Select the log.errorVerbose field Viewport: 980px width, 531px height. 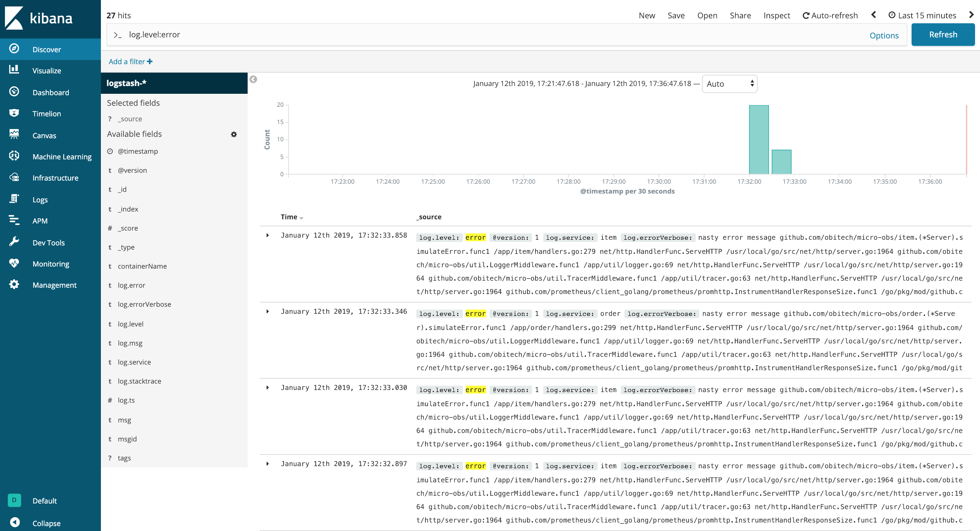(x=144, y=304)
